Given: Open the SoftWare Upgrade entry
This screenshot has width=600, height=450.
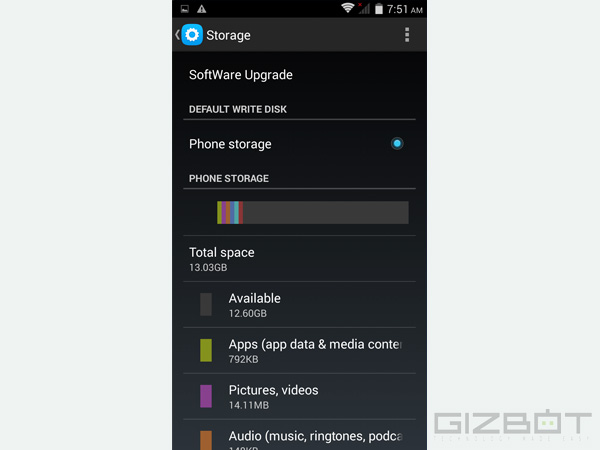Looking at the screenshot, I should pos(299,75).
